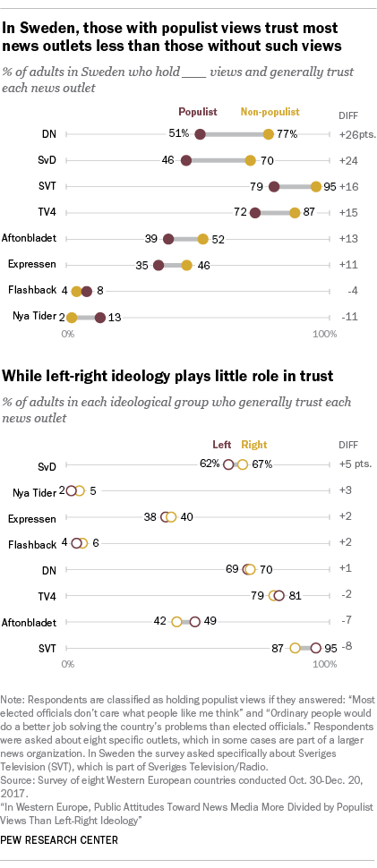This screenshot has width=377, height=868.
Task: Click the Flashback Non-populist dot at 4
Action: pos(76,291)
